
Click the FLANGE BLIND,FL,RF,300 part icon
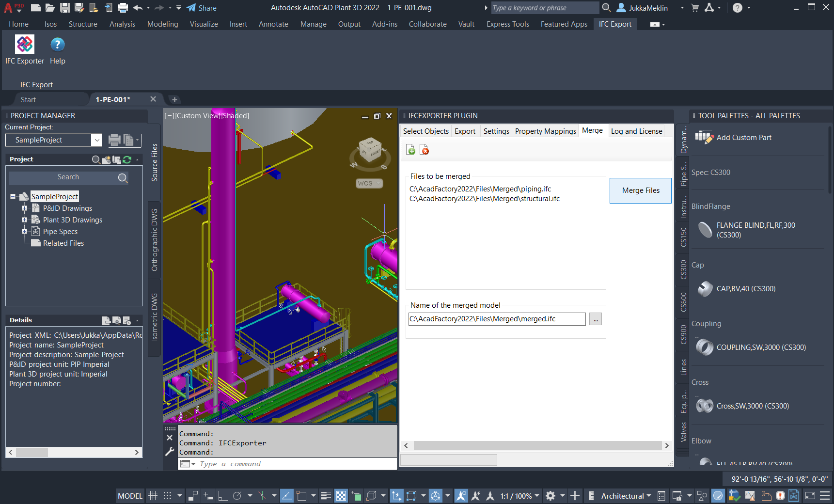coord(705,230)
